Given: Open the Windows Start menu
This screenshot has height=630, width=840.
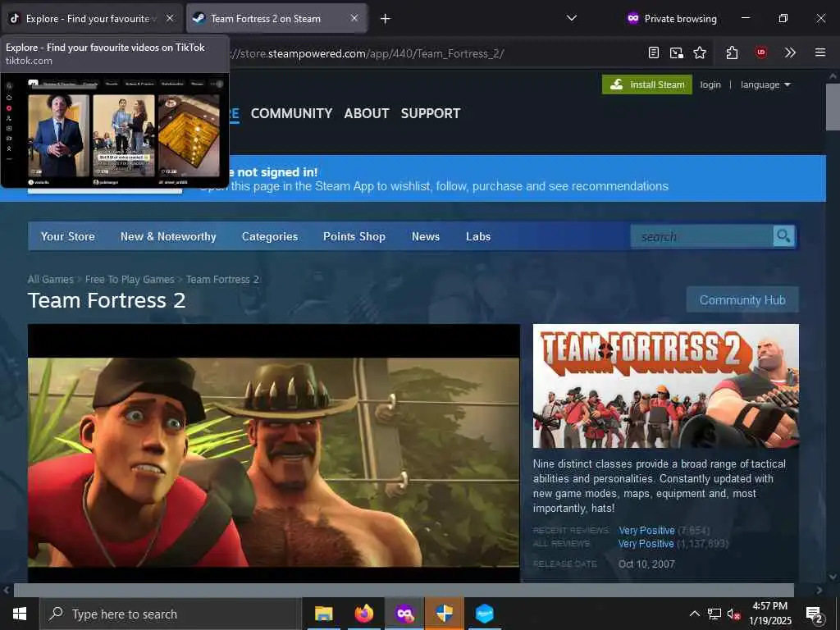Looking at the screenshot, I should point(20,614).
